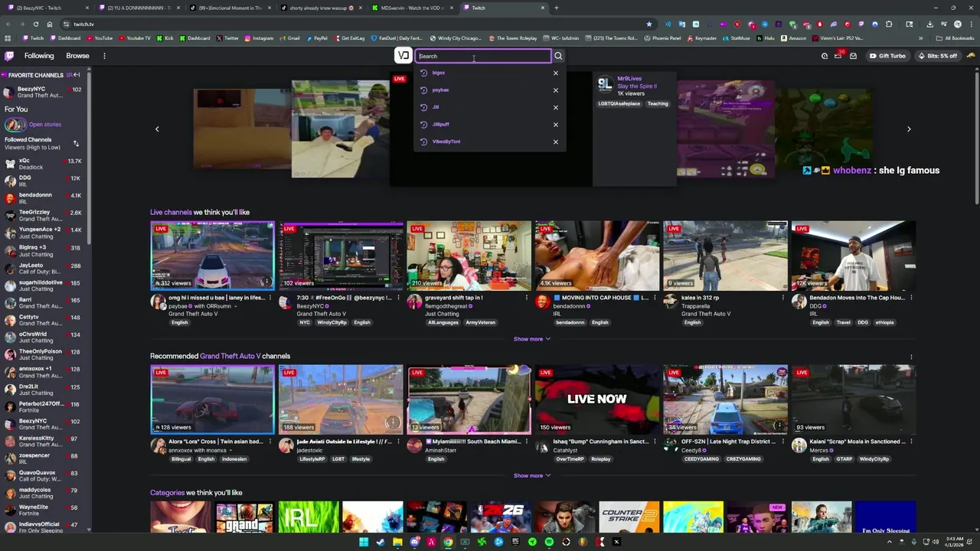Open Spotify from the taskbar
The height and width of the screenshot is (551, 980).
pos(549,542)
